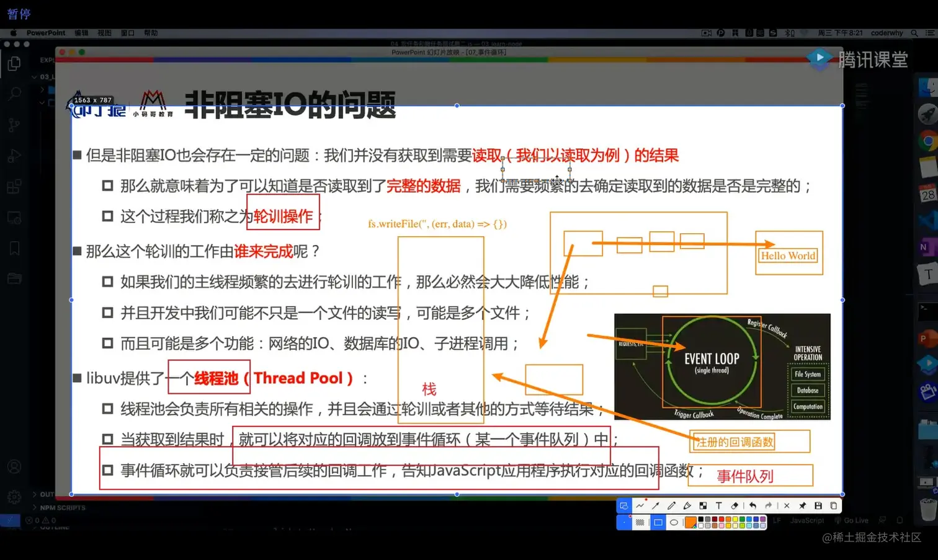Image resolution: width=938 pixels, height=560 pixels.
Task: Open the 帮助 menu
Action: pos(151,33)
